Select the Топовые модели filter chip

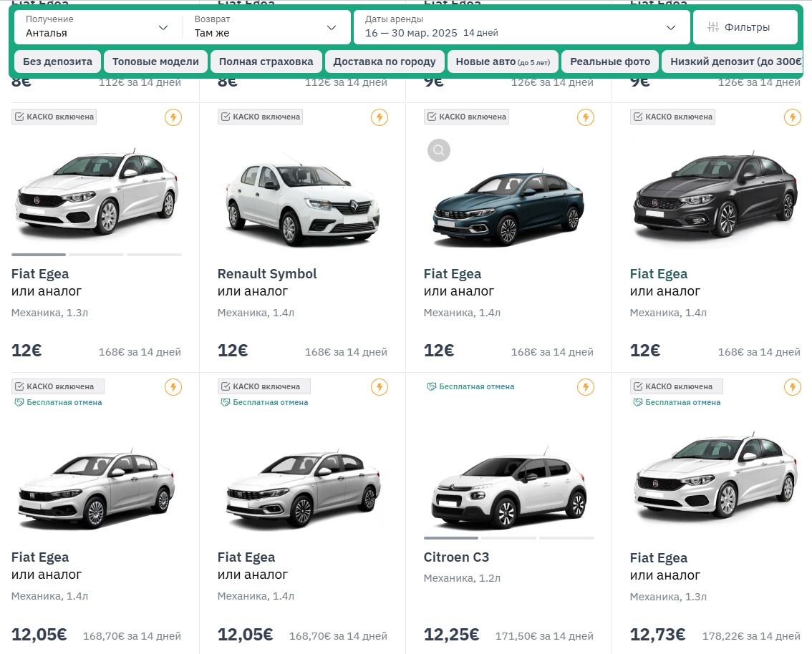(156, 62)
